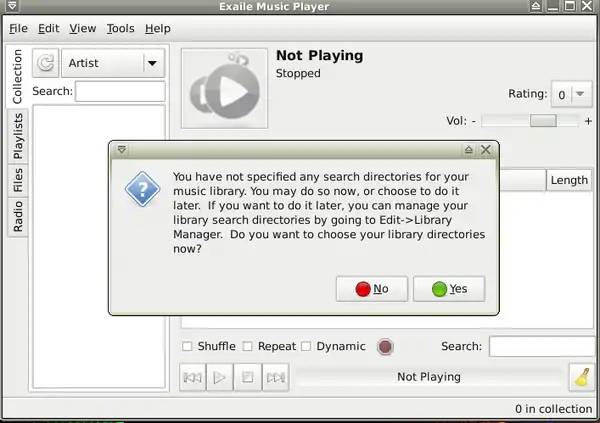Click the red record icon beside Dynamic
This screenshot has width=600, height=423.
pyautogui.click(x=385, y=347)
